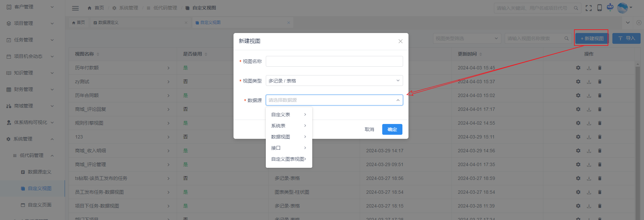
Task: Open 商城管理 in sidebar
Action: tap(32, 106)
